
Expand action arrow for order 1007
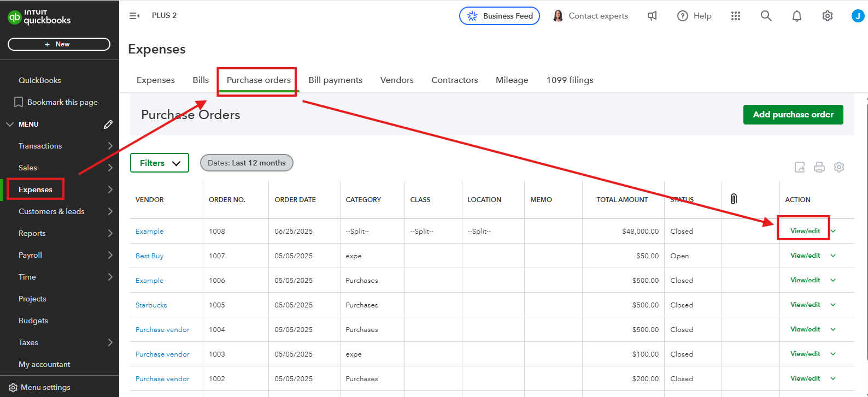tap(833, 256)
